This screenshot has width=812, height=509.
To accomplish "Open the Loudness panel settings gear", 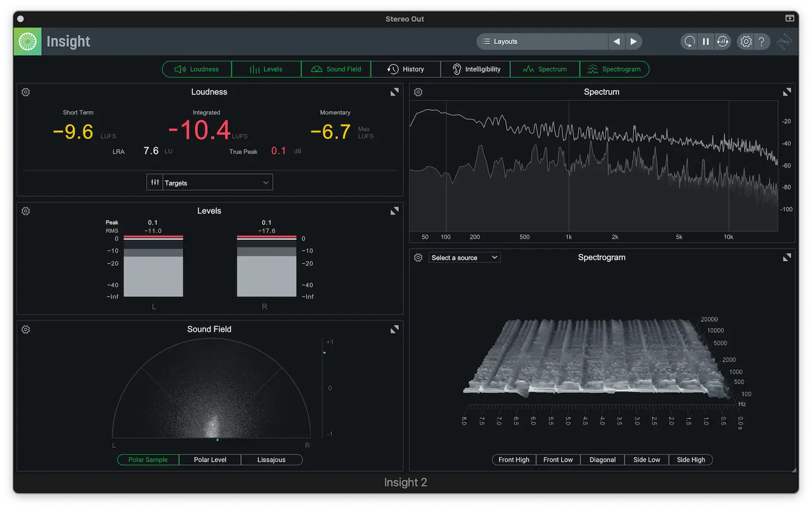I will pos(26,92).
